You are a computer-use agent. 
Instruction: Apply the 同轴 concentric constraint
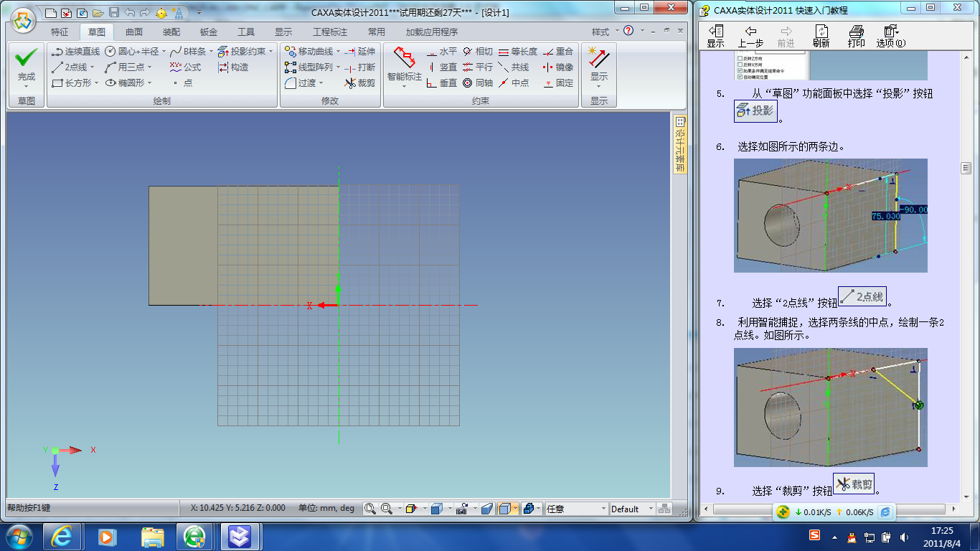pyautogui.click(x=478, y=83)
